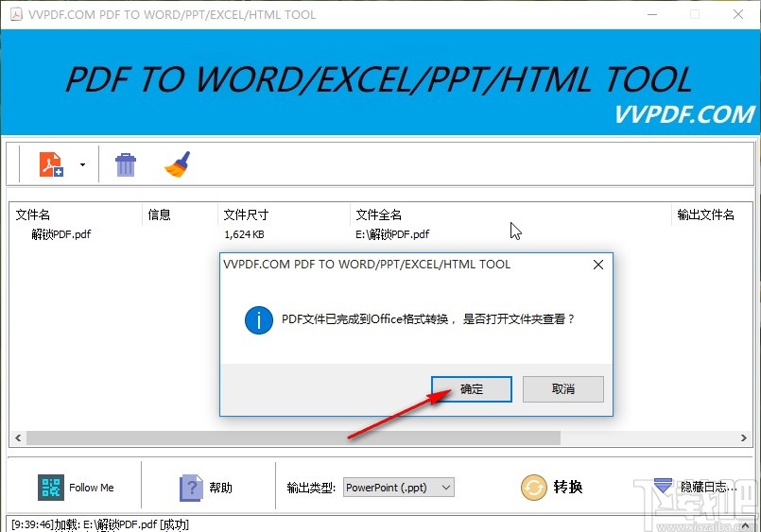Click the 取消 button in dialog
The height and width of the screenshot is (532, 761).
pyautogui.click(x=563, y=389)
